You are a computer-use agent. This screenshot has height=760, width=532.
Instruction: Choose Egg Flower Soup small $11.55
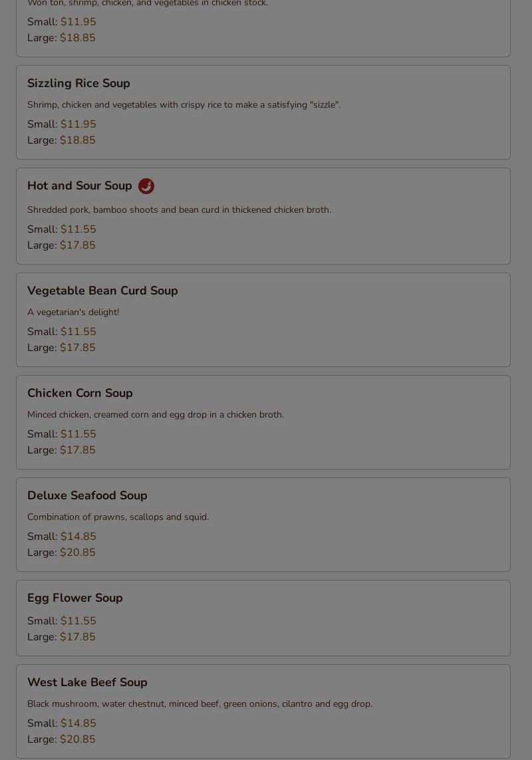pos(78,621)
